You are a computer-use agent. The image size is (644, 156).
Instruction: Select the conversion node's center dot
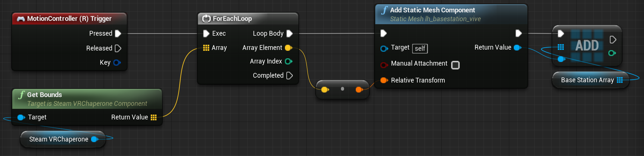(342, 89)
